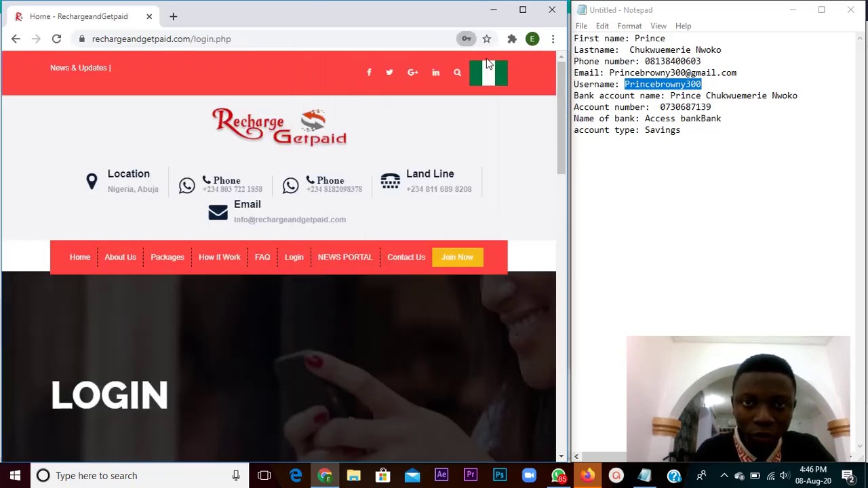
Task: Open the site's Facebook icon
Action: pos(369,73)
